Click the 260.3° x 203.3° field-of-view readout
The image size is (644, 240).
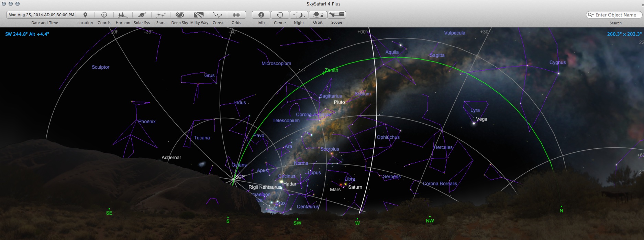[x=624, y=34]
